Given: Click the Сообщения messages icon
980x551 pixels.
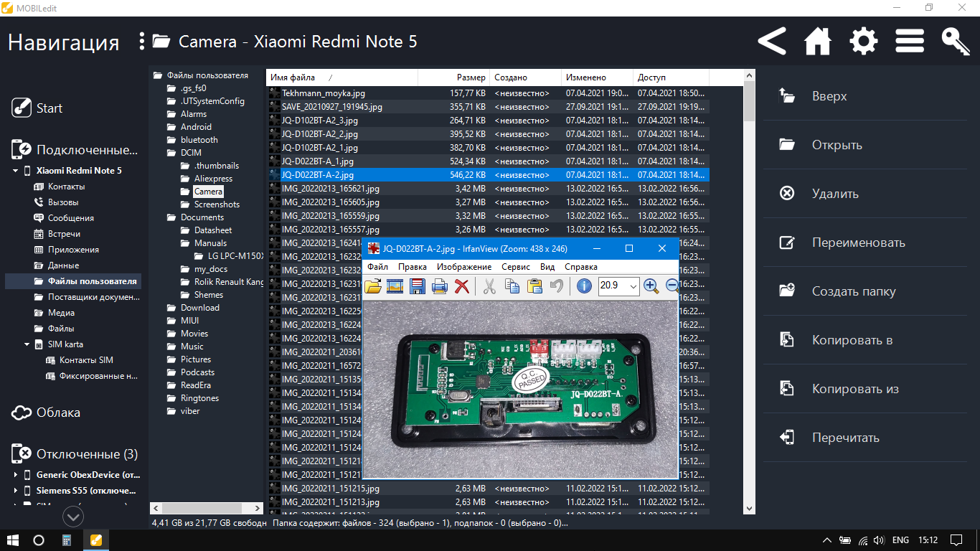Looking at the screenshot, I should pyautogui.click(x=39, y=218).
